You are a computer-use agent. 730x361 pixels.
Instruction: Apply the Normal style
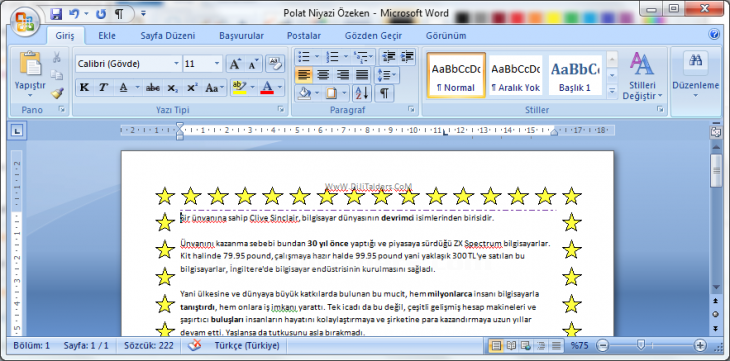[456, 75]
